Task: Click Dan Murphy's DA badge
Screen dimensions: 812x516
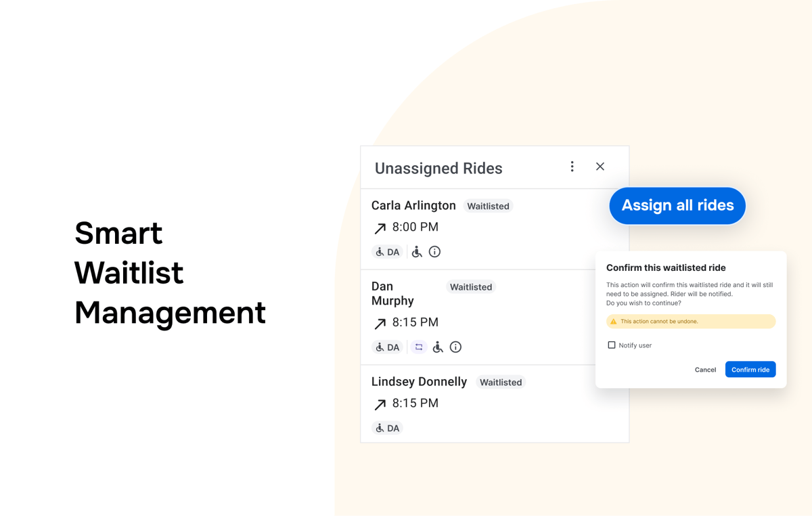Action: [x=388, y=347]
